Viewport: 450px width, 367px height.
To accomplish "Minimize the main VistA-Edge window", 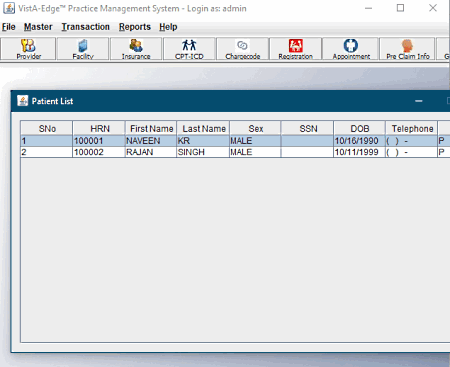I will [368, 8].
